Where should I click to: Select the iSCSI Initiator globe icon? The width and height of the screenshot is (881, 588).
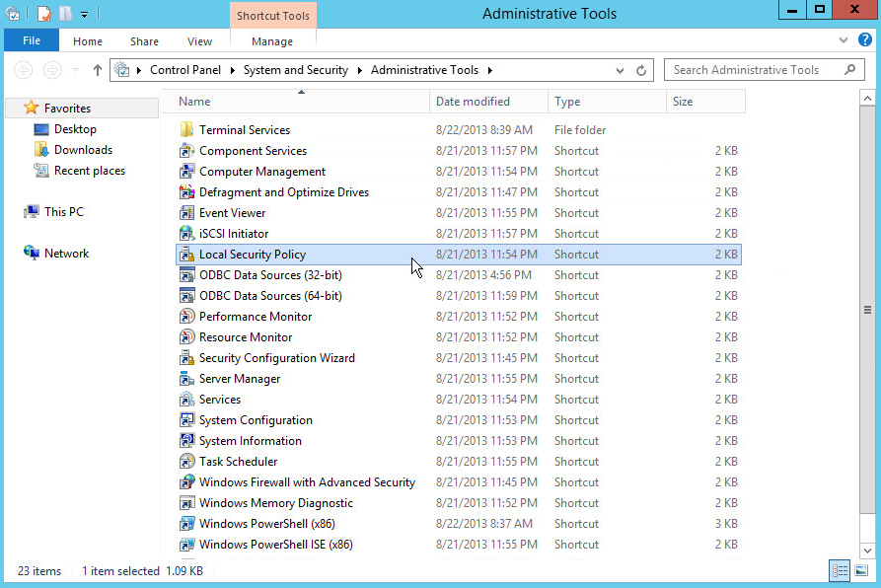186,234
